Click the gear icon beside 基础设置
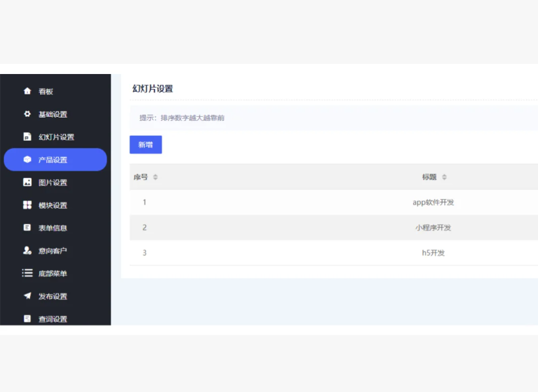This screenshot has width=538, height=392. click(x=27, y=114)
